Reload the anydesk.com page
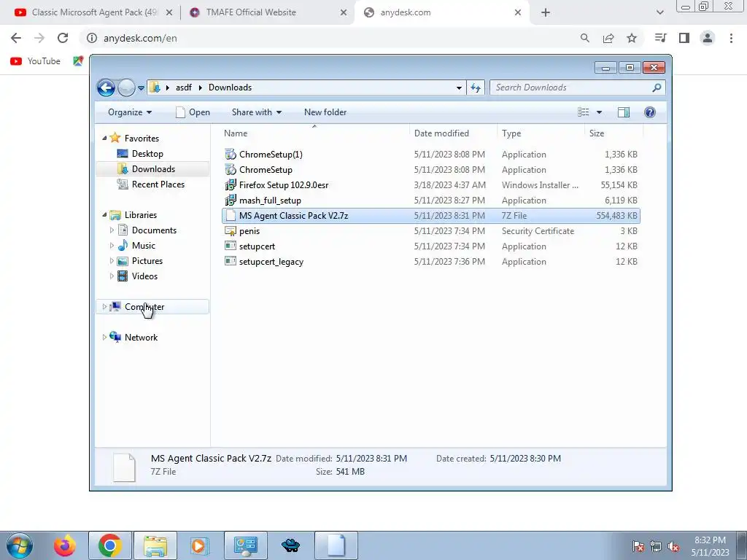The image size is (747, 560). 63,38
